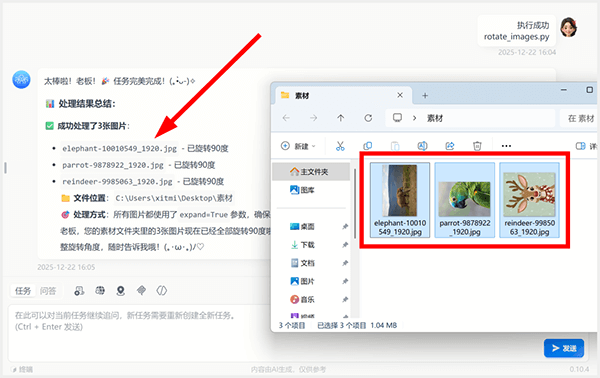The height and width of the screenshot is (378, 600).
Task: Close the 素材 Explorer tab
Action: click(x=400, y=95)
